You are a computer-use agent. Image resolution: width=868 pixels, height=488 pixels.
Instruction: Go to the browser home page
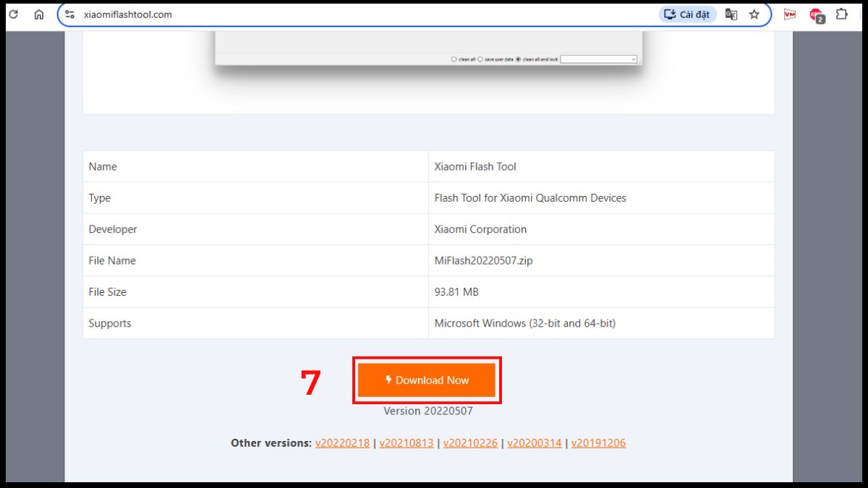pos(38,14)
